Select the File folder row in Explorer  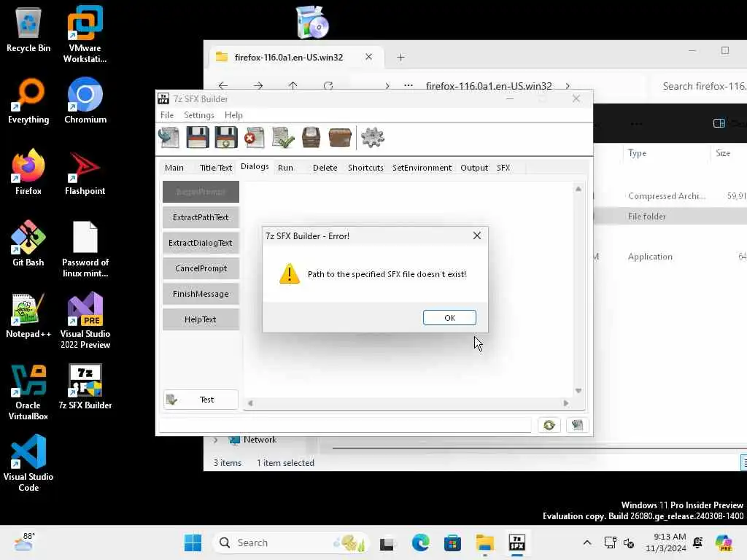(x=670, y=216)
